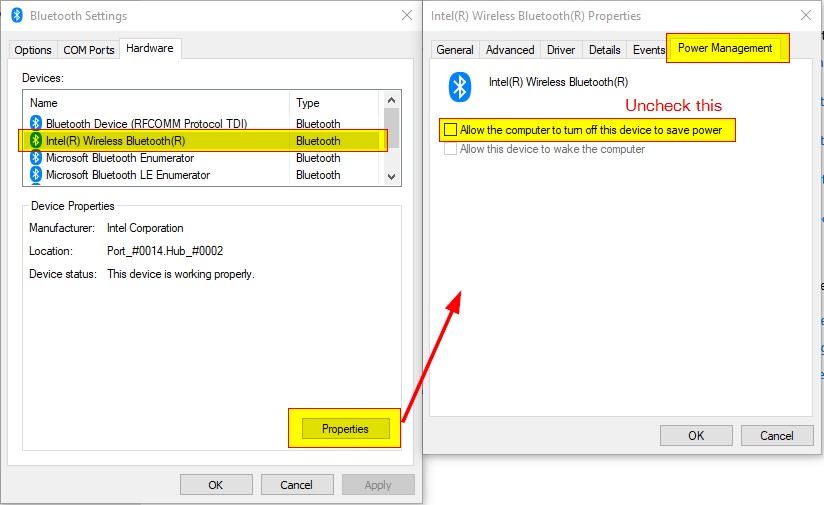This screenshot has width=824, height=505.
Task: Switch to the Options tab
Action: click(33, 50)
